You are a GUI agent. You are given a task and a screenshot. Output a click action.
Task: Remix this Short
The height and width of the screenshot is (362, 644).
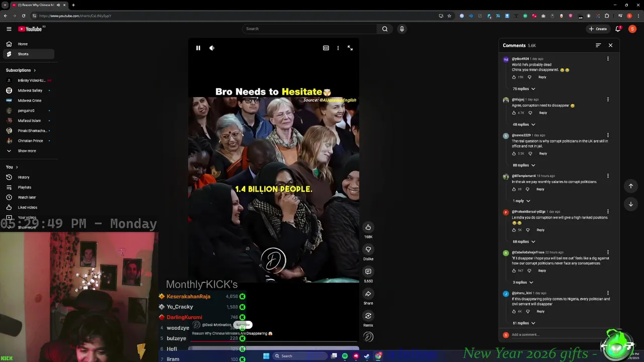click(x=368, y=316)
